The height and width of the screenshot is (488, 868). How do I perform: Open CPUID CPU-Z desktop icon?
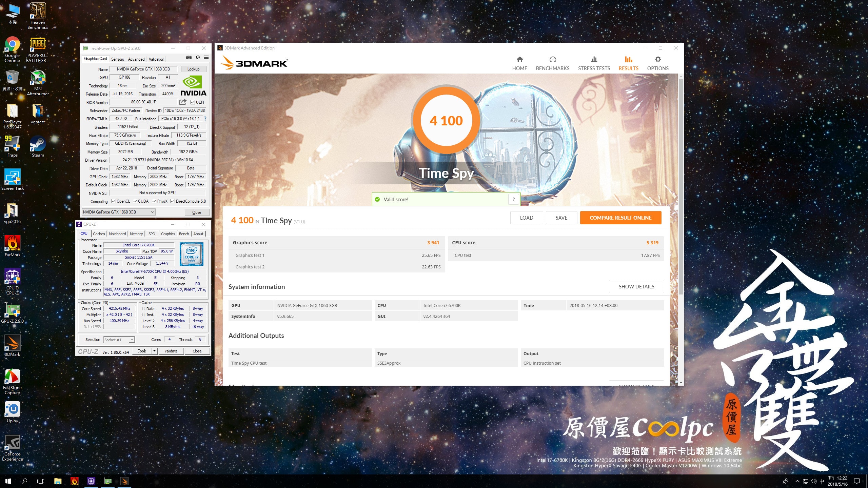click(x=13, y=282)
